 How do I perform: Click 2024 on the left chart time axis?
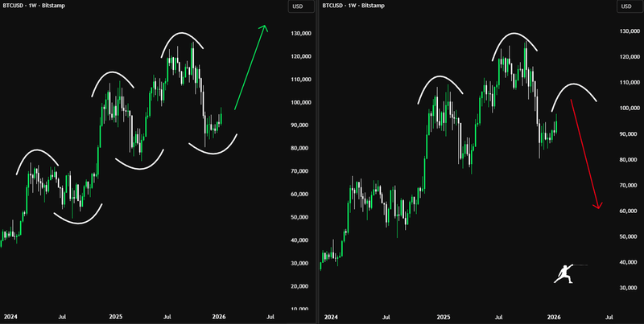(x=10, y=317)
